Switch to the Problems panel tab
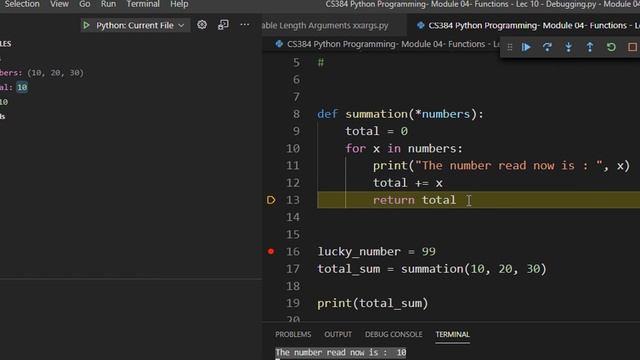Viewport: 640px width, 360px height. coord(293,334)
